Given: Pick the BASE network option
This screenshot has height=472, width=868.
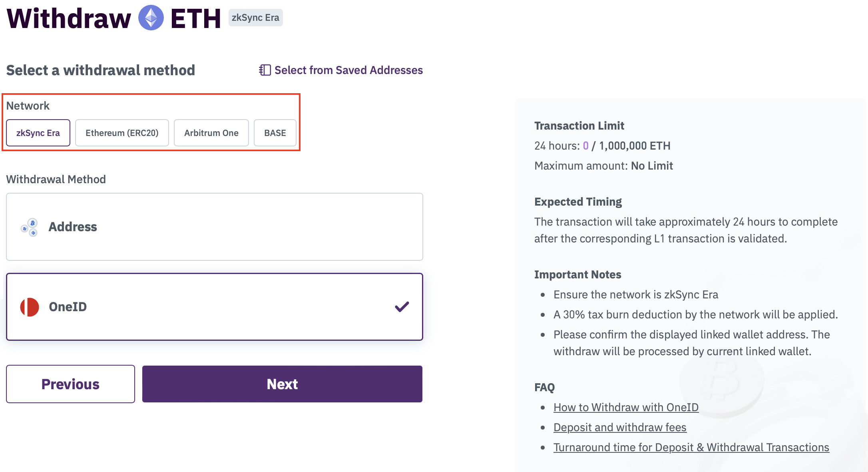Looking at the screenshot, I should coord(275,133).
